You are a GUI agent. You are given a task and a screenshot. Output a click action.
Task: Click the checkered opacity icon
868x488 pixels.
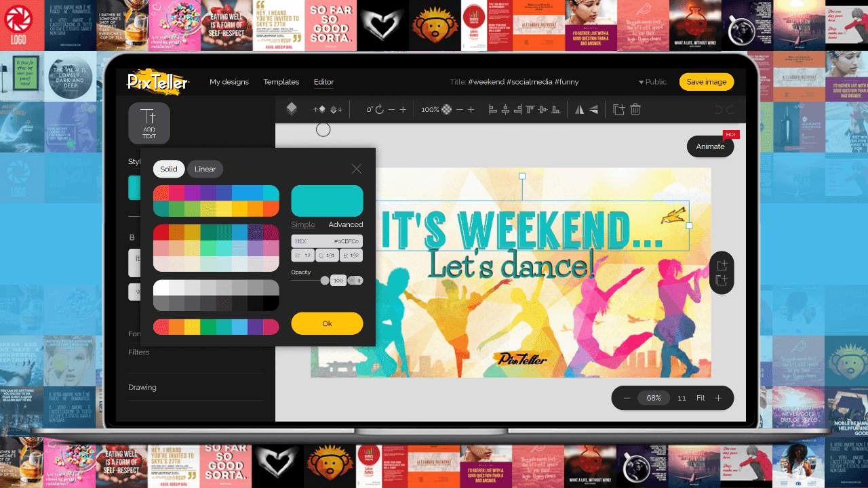(x=446, y=109)
